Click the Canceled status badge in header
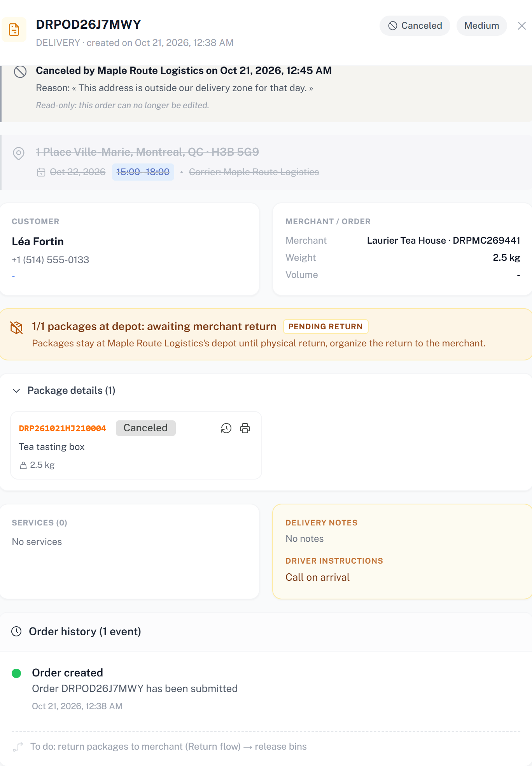Viewport: 532px width, 766px height. coord(415,26)
